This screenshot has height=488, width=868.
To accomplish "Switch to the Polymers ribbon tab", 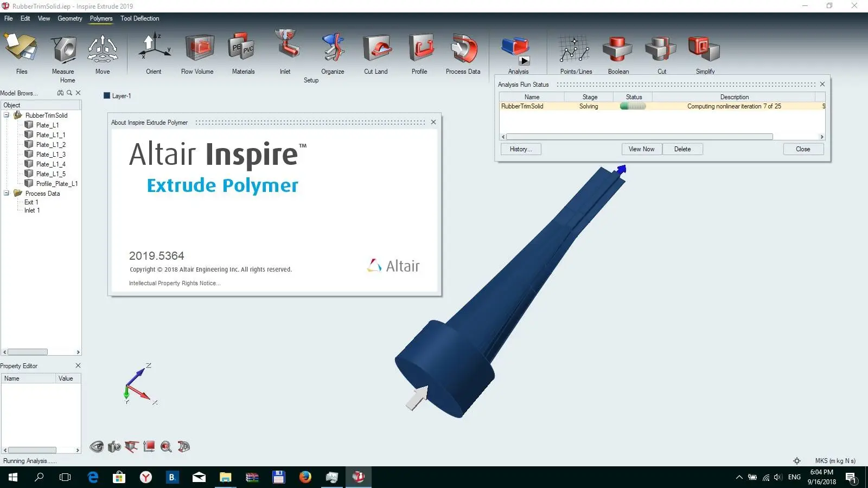I will click(x=101, y=18).
